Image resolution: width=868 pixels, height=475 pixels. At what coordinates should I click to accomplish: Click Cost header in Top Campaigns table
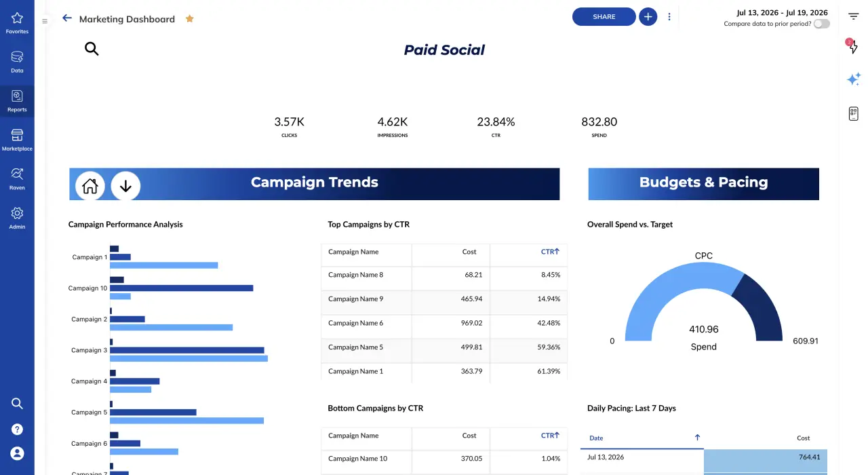(469, 252)
